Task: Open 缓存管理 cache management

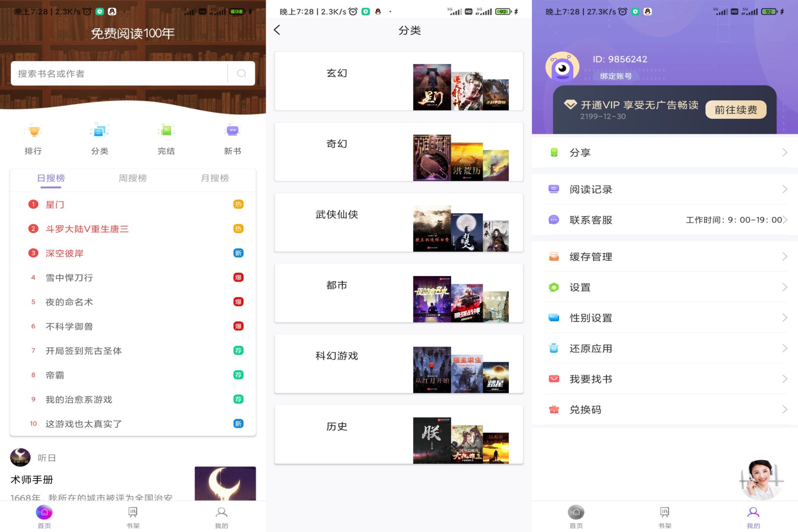Action: (591, 256)
